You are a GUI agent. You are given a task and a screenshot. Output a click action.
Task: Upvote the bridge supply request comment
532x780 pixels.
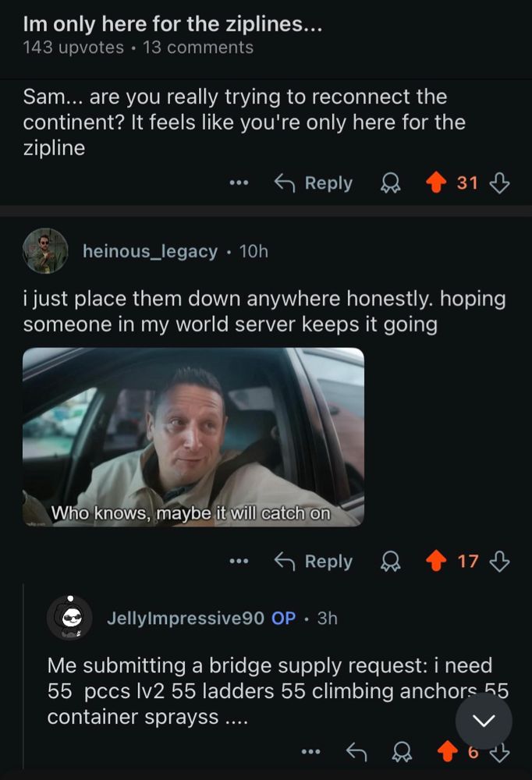449,751
